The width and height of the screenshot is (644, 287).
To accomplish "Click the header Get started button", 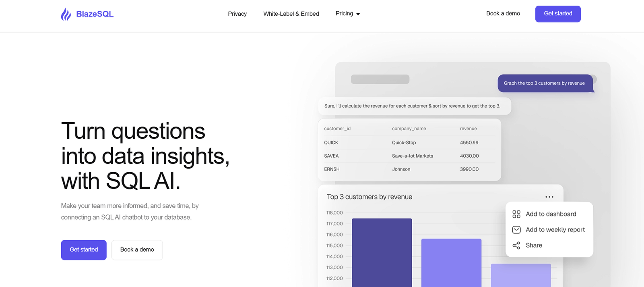I will click(558, 14).
